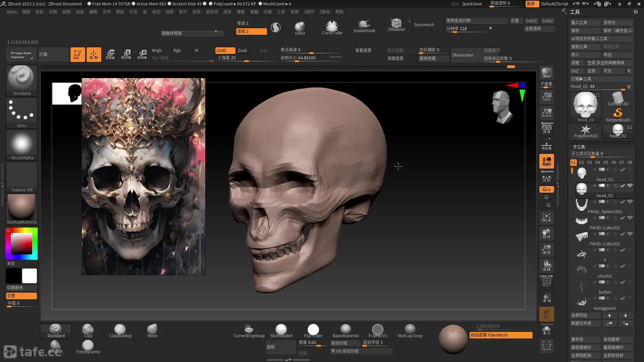Select the Draw mode button next to Edit
Viewport: 644px width, 362px height.
tap(94, 54)
